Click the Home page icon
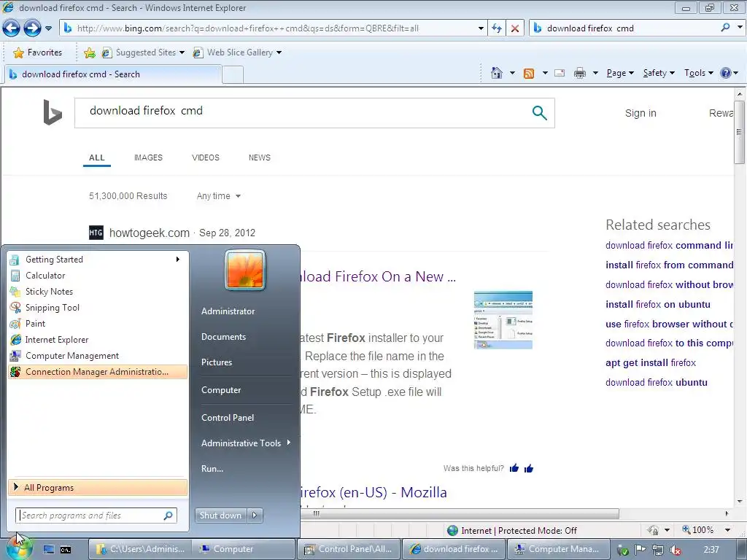Screen dimensions: 747x560 tap(496, 73)
